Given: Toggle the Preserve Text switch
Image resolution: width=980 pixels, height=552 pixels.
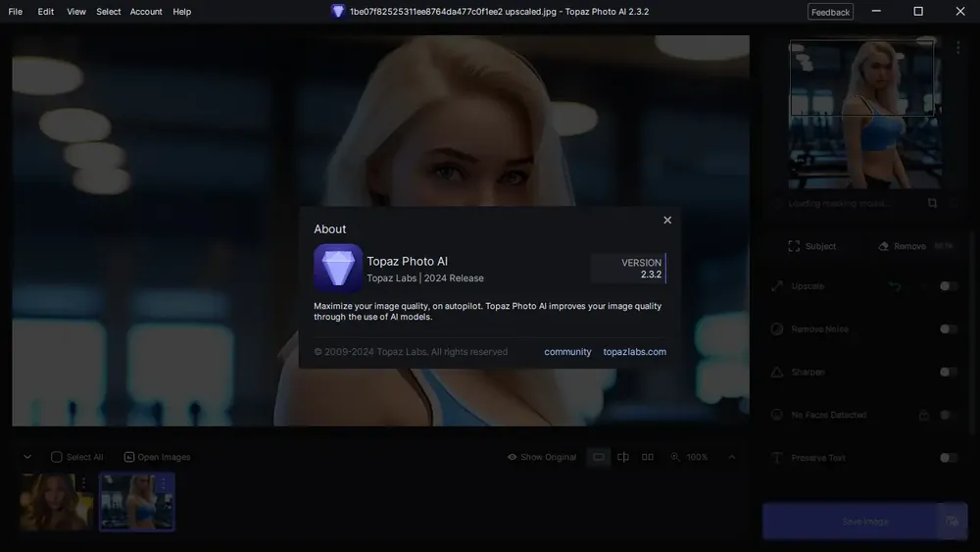Looking at the screenshot, I should [x=948, y=458].
